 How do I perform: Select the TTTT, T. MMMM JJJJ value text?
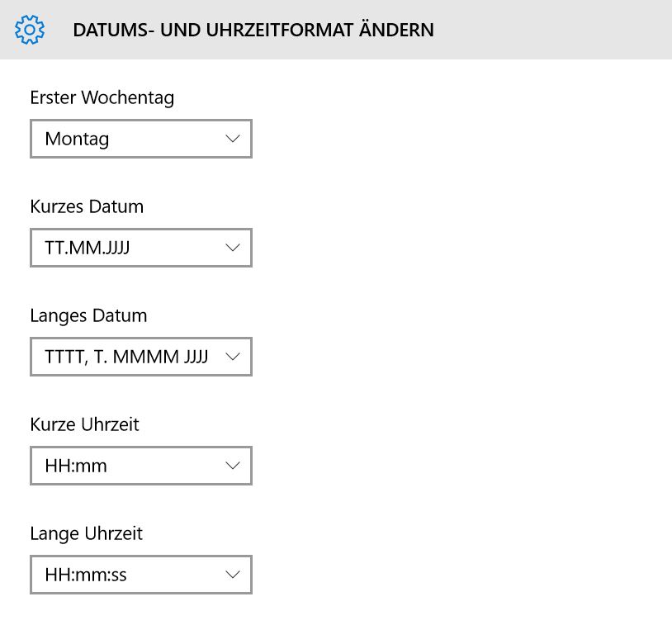click(126, 357)
